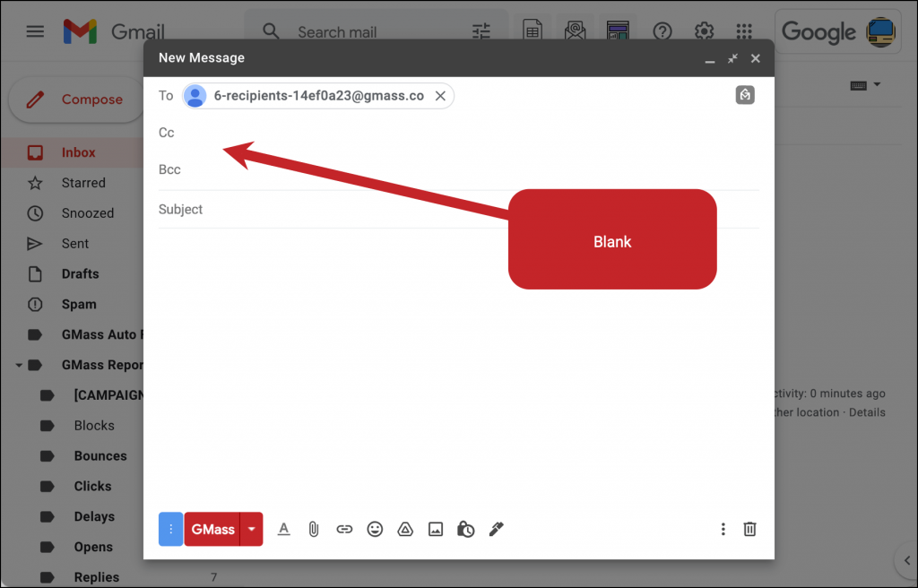Open the Drafts folder

click(x=80, y=273)
